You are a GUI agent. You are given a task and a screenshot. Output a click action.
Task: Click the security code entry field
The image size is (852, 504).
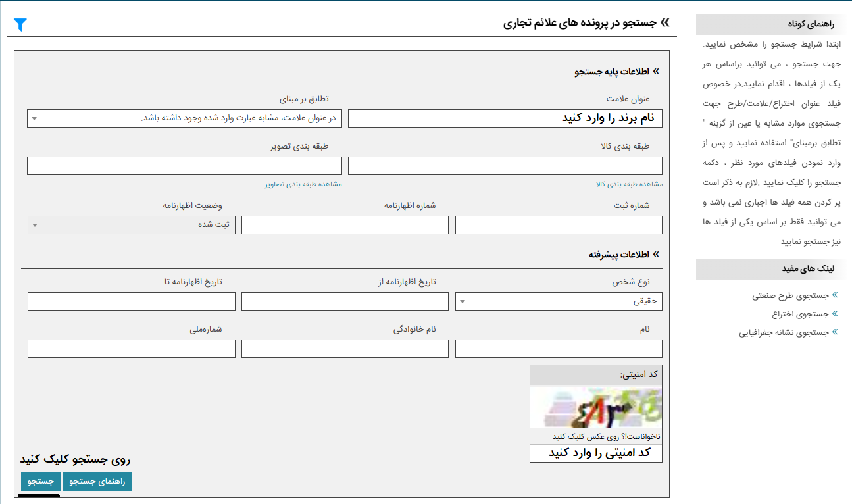596,453
